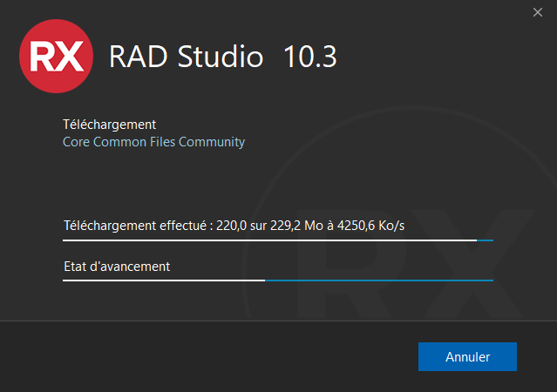The height and width of the screenshot is (392, 557).
Task: Click the Etat d'avancement label
Action: click(117, 267)
